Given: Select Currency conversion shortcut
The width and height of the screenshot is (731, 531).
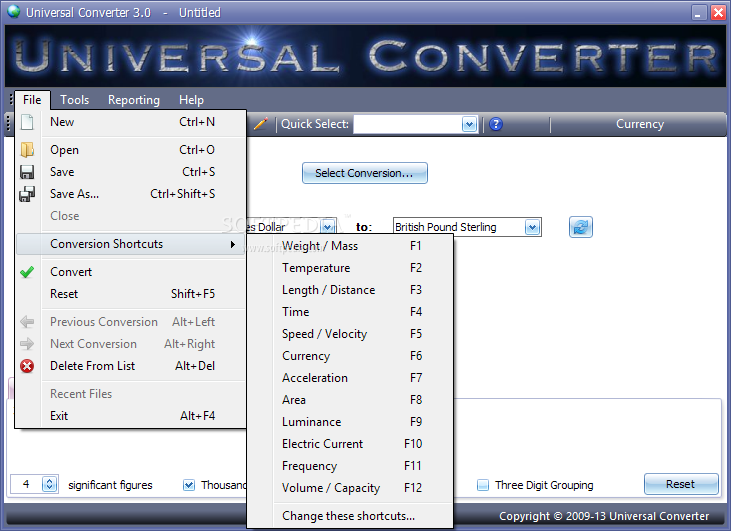Looking at the screenshot, I should click(350, 356).
